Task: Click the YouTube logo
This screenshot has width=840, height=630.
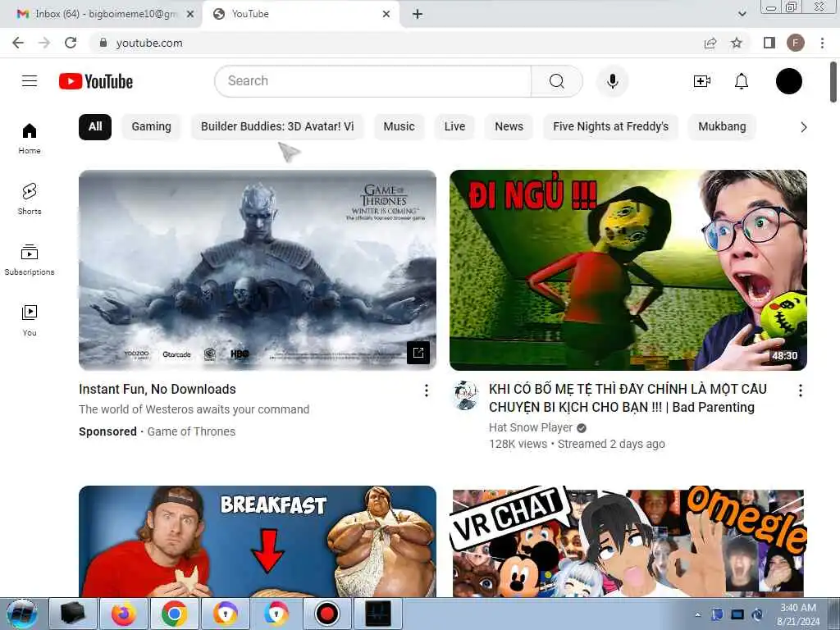Action: (x=96, y=81)
